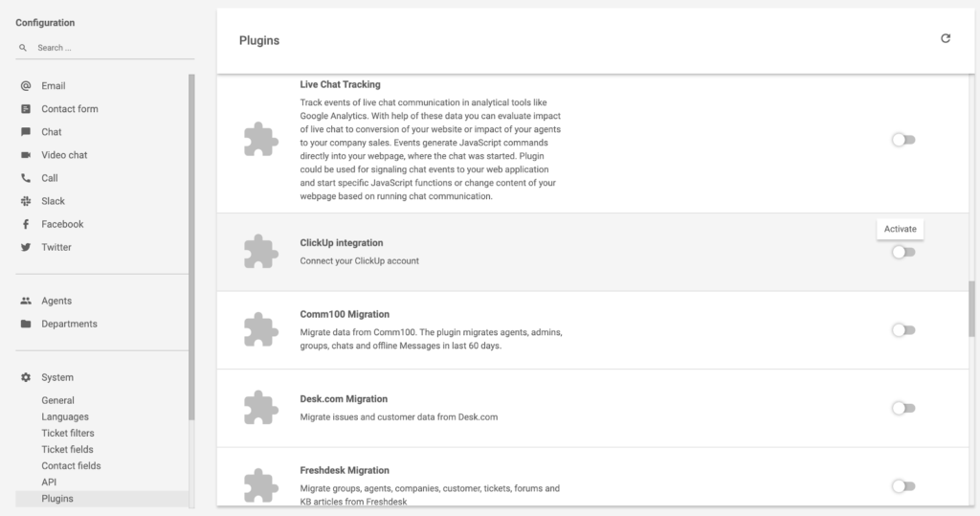
Task: Turn on the Comm100 Migration toggle
Action: [903, 330]
